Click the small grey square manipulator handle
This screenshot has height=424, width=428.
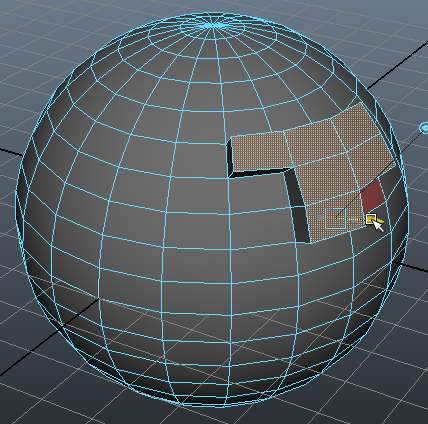[x=320, y=217]
